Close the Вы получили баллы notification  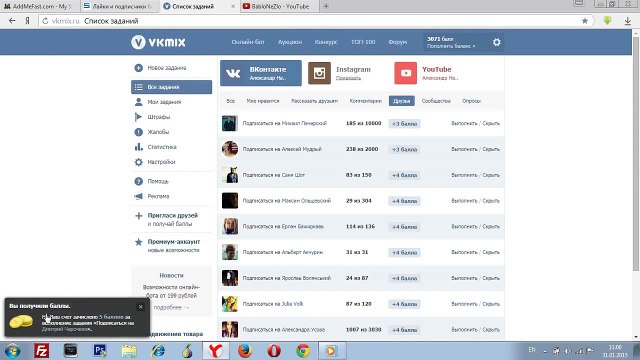(141, 307)
